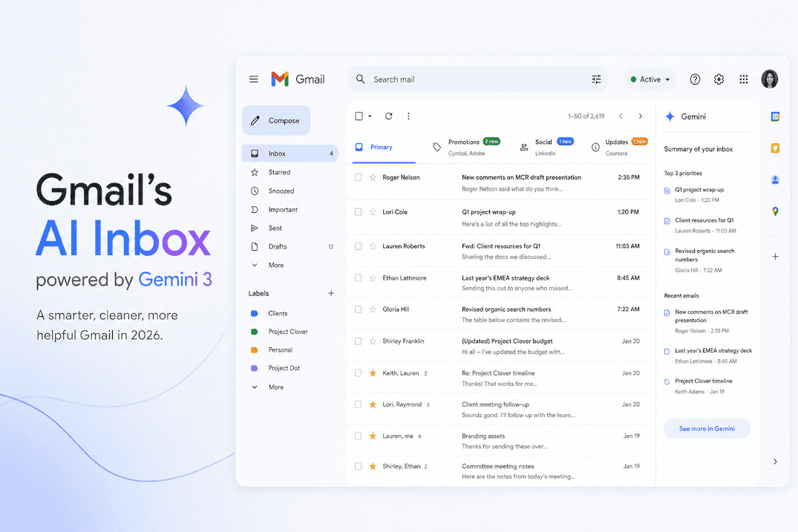Click the Gemini sparkle icon in panel header

[670, 116]
